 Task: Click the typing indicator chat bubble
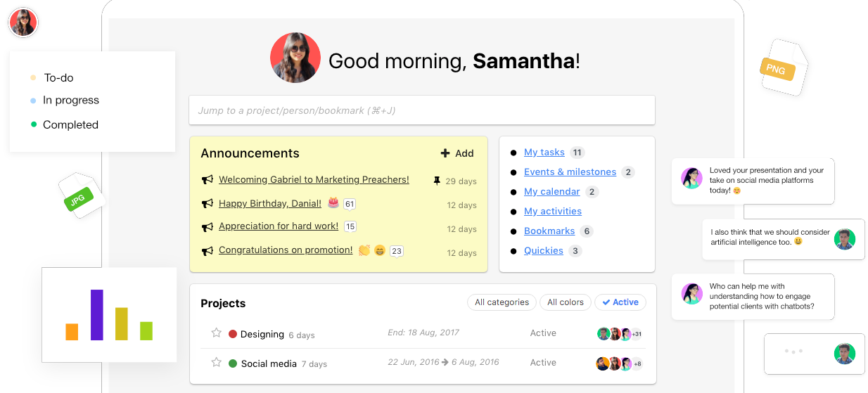coord(815,354)
